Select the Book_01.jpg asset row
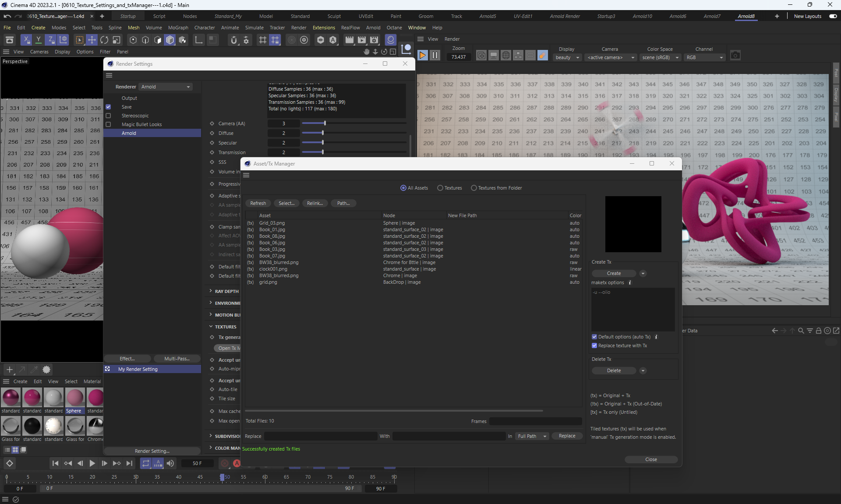Image resolution: width=841 pixels, height=504 pixels. pyautogui.click(x=272, y=229)
